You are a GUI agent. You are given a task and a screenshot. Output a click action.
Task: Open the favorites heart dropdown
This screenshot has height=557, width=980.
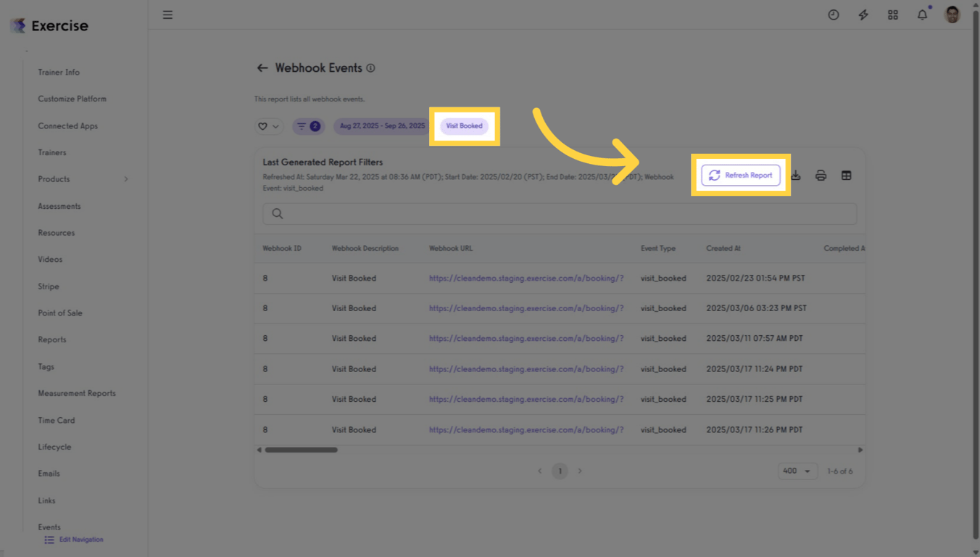(x=268, y=125)
